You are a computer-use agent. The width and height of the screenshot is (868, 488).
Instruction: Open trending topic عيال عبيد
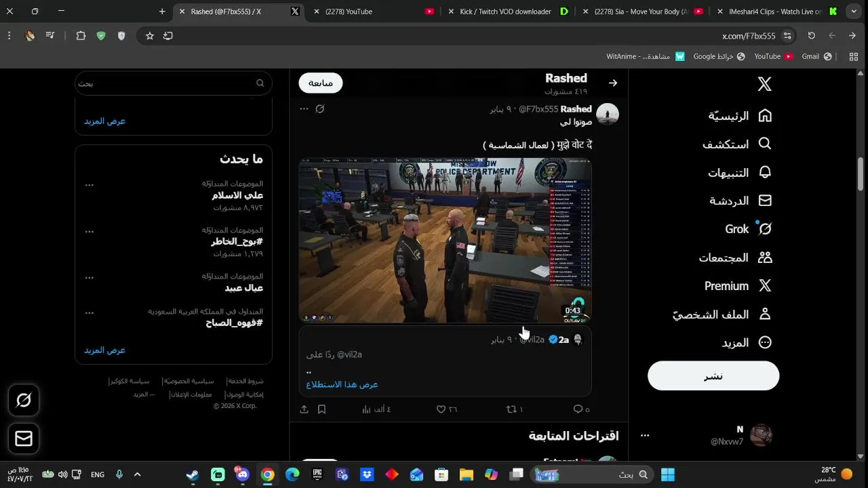pyautogui.click(x=244, y=288)
